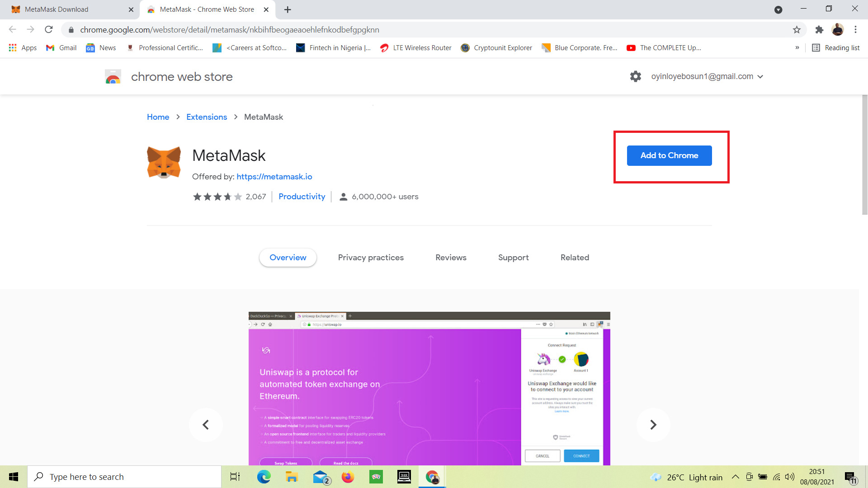Open the taskbar clock showing 20:51
The width and height of the screenshot is (868, 488).
[x=817, y=477]
